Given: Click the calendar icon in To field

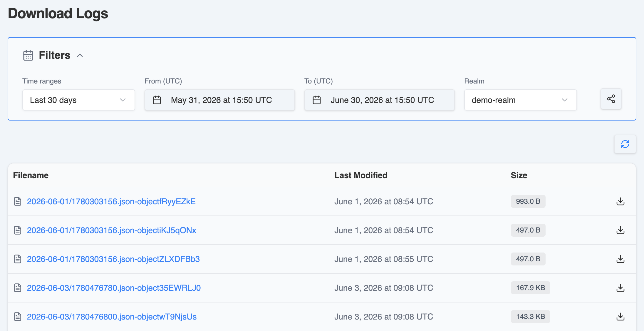Looking at the screenshot, I should (x=317, y=100).
